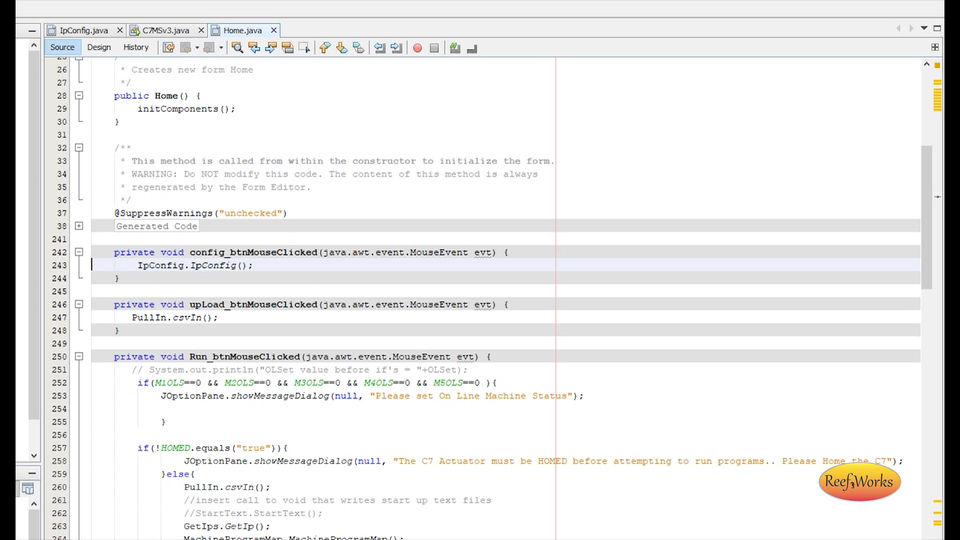Click "GetIps.GetIp();" at line 263
This screenshot has width=960, height=540.
227,526
